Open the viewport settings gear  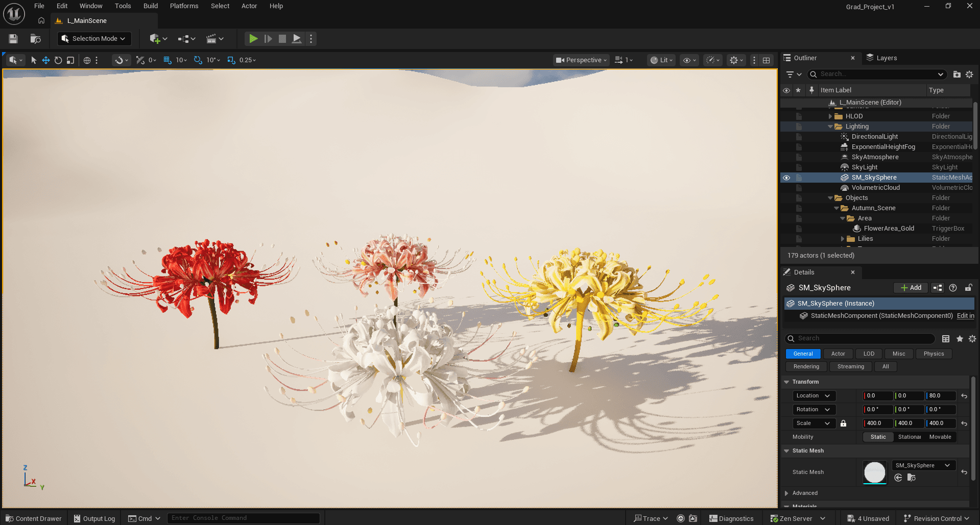click(x=734, y=60)
